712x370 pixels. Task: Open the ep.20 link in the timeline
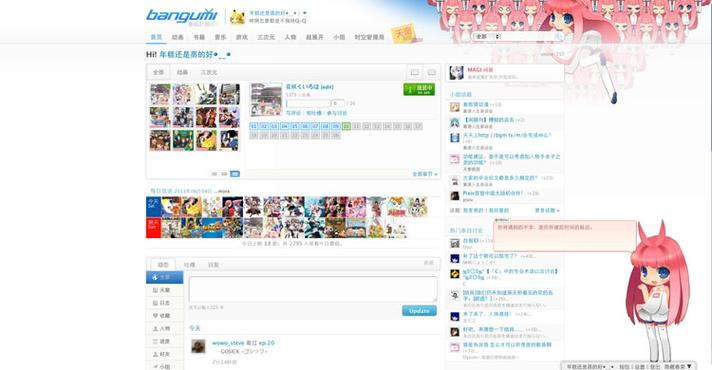pos(267,343)
